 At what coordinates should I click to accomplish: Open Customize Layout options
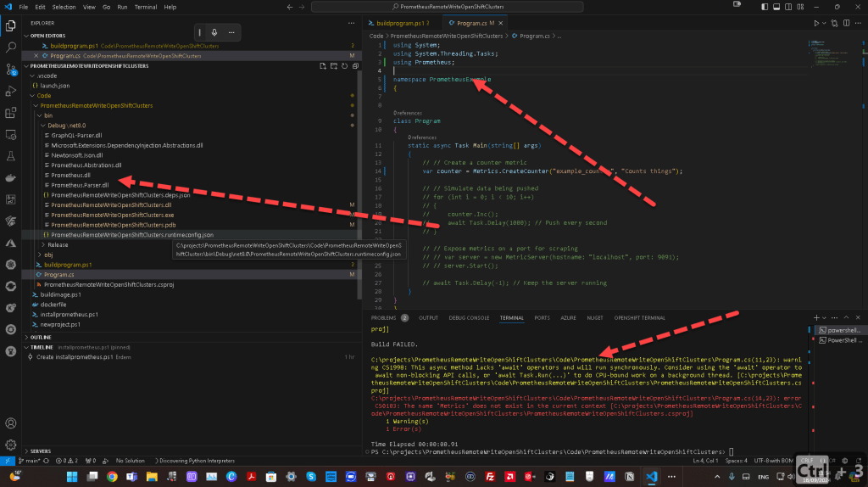[x=800, y=7]
